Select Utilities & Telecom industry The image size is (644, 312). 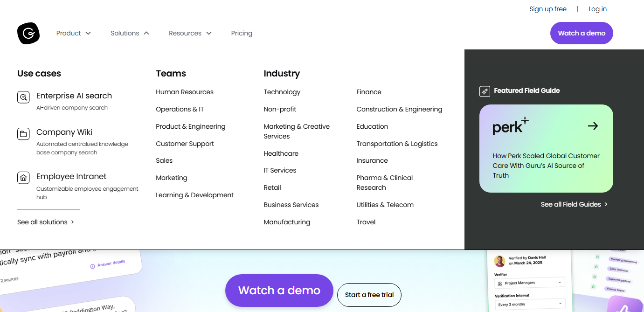385,205
